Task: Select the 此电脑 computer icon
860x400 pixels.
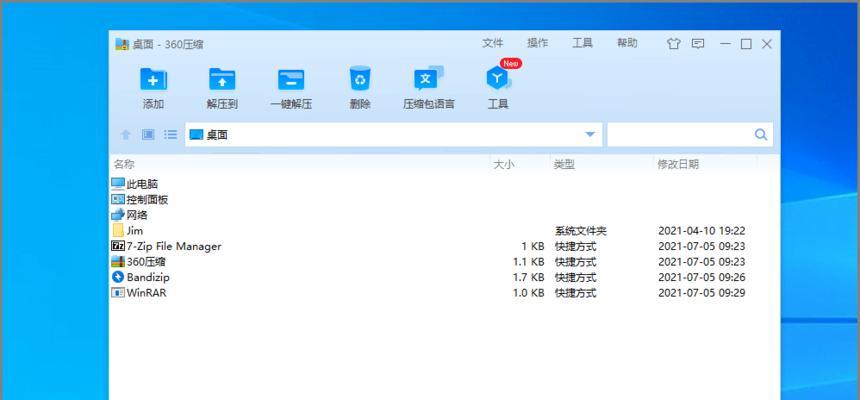Action: [118, 184]
